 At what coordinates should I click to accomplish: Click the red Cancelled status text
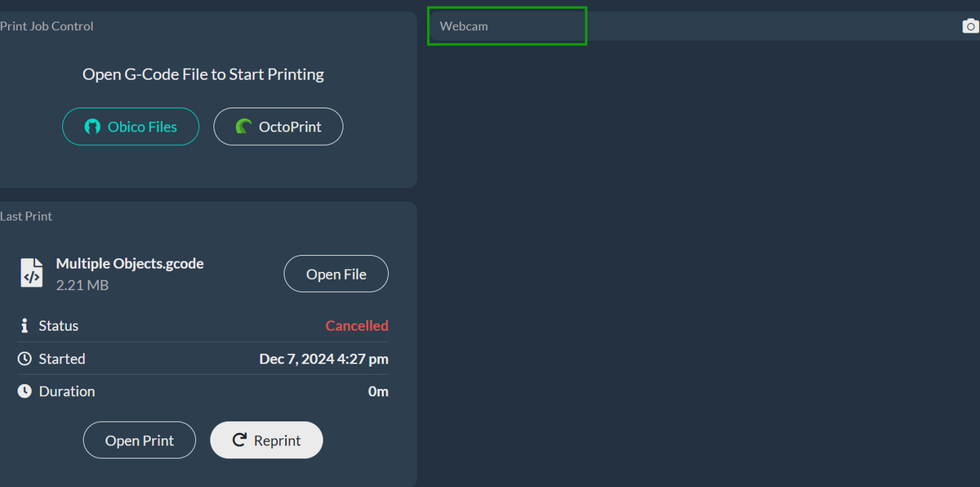click(357, 325)
